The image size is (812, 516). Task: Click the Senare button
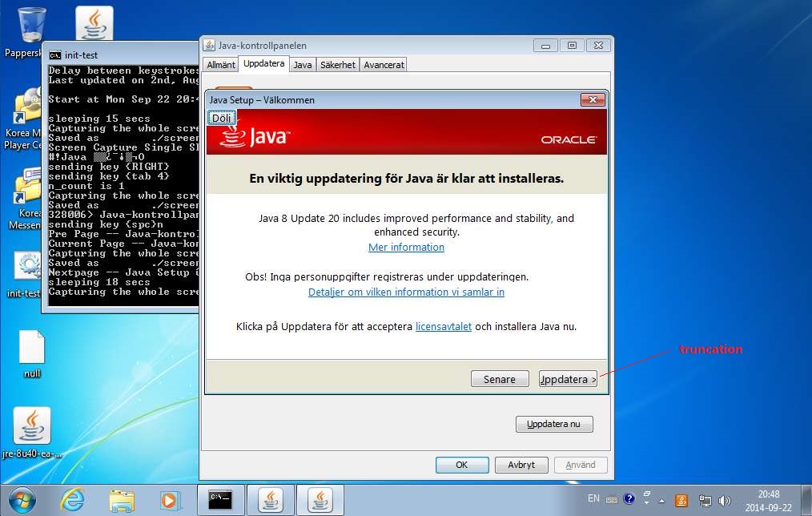(500, 379)
